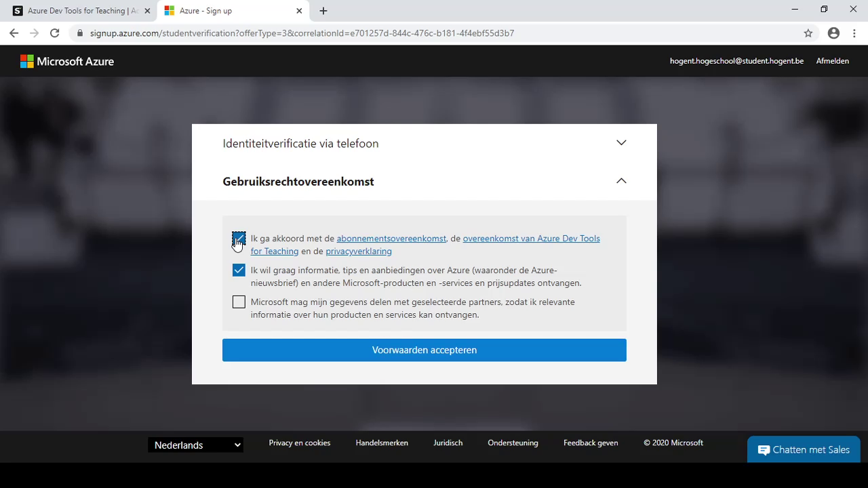The width and height of the screenshot is (868, 488).
Task: Click Feedback geven in the footer
Action: pos(591,443)
